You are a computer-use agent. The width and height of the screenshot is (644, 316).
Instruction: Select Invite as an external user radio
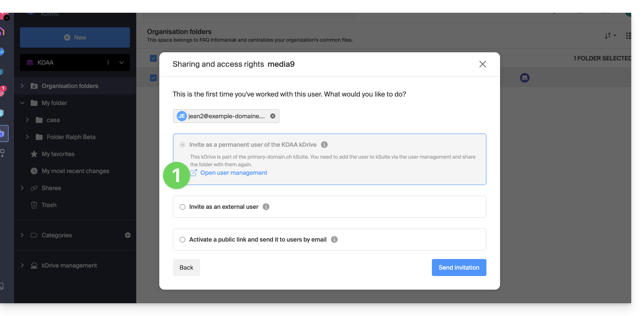click(182, 207)
